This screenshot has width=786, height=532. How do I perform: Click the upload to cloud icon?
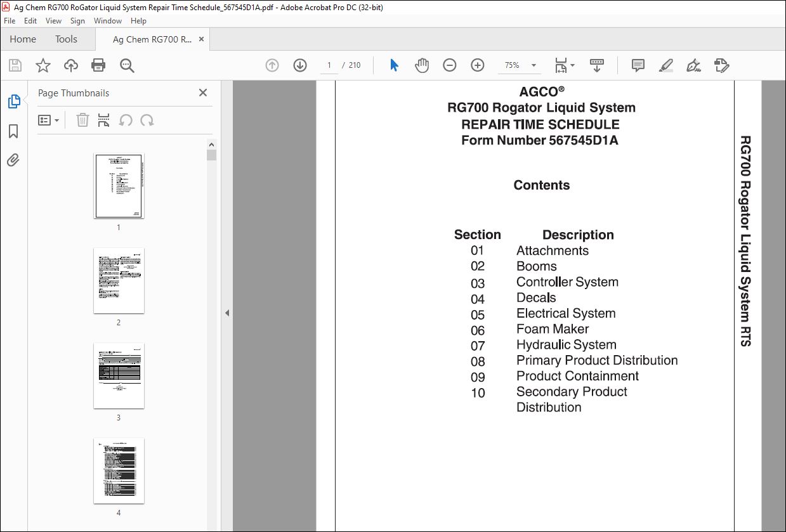[x=71, y=65]
